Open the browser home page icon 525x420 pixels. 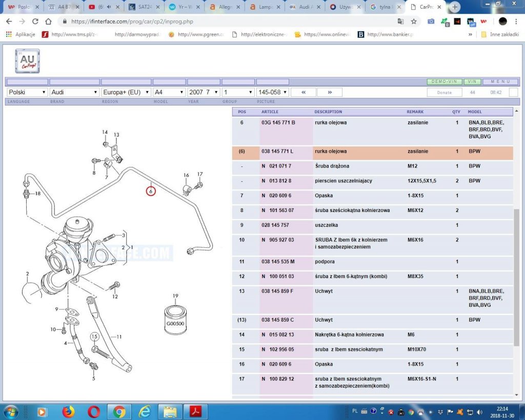48,22
